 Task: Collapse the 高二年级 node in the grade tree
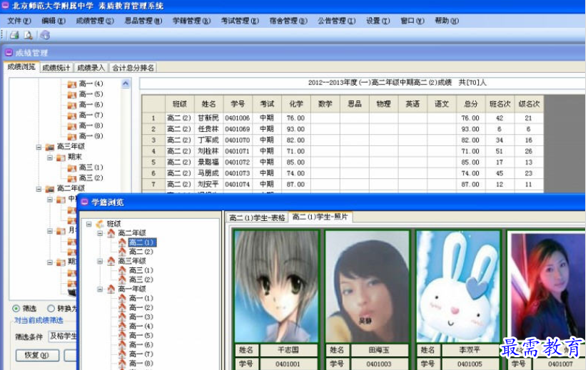click(39, 189)
